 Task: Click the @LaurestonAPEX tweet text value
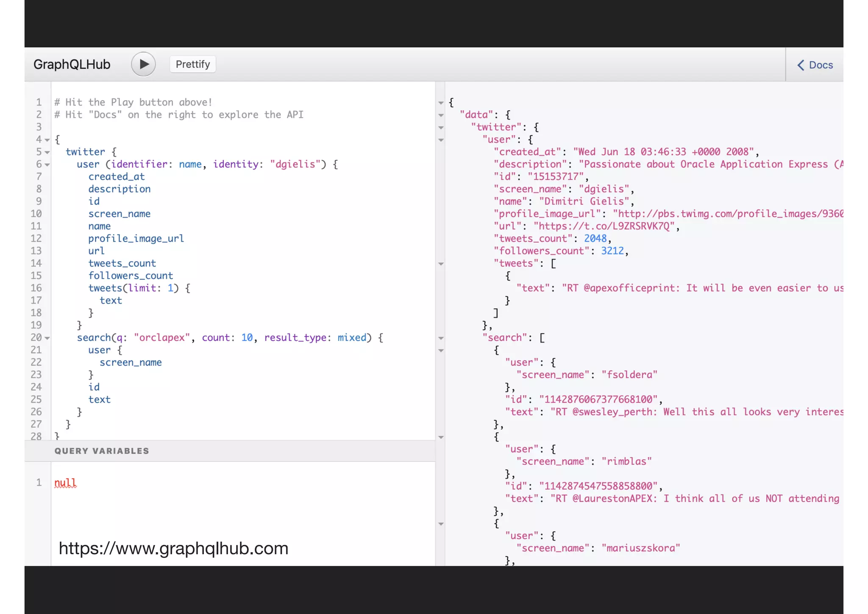pos(695,498)
